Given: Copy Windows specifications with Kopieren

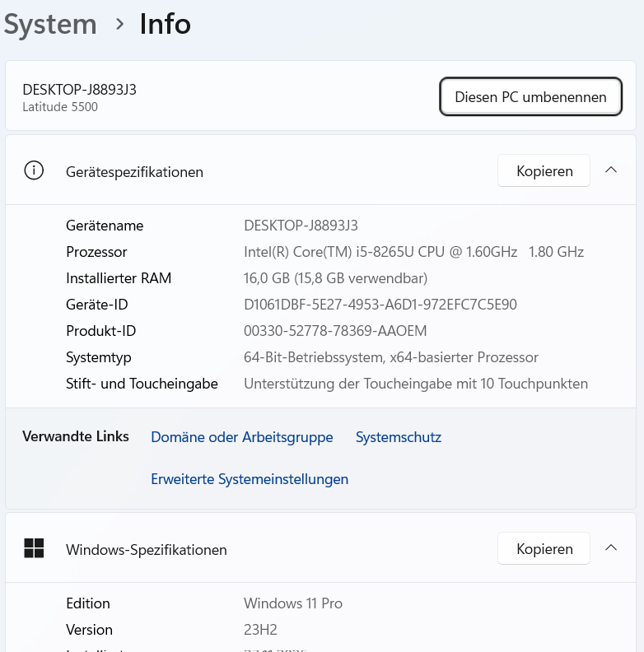Looking at the screenshot, I should (544, 548).
